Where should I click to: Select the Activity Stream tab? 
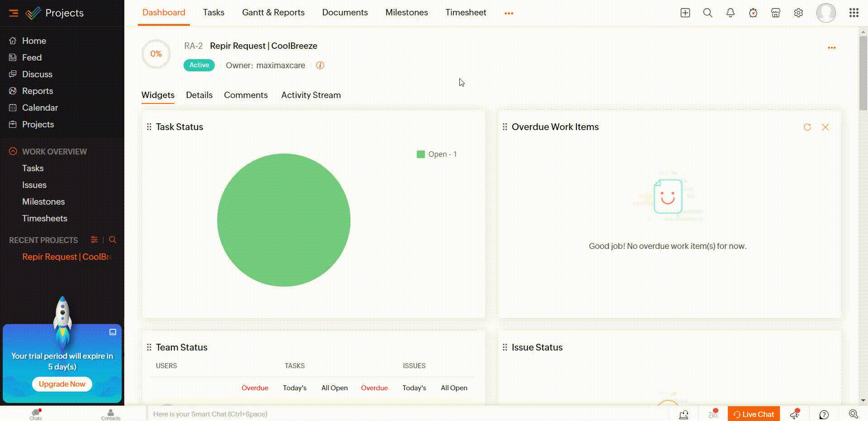click(311, 95)
